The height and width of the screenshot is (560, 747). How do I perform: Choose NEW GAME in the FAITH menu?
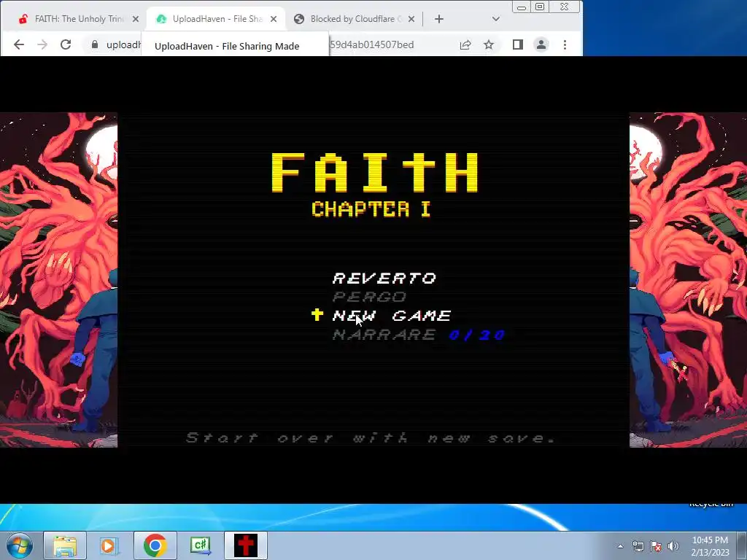(x=392, y=316)
